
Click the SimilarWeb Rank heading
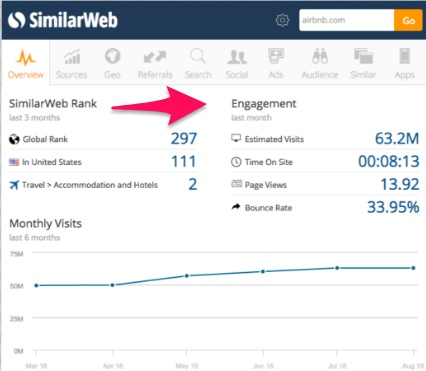pos(53,104)
